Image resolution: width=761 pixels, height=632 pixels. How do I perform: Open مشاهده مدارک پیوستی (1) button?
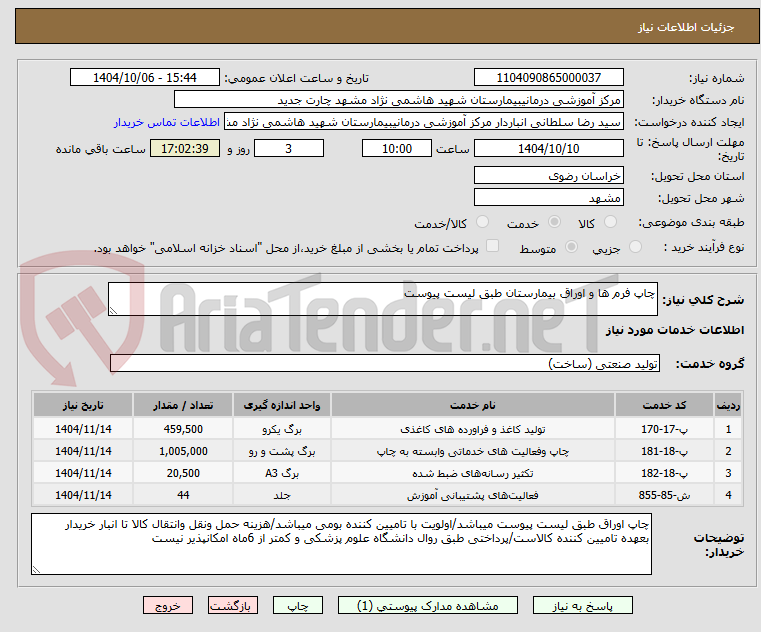tap(428, 605)
